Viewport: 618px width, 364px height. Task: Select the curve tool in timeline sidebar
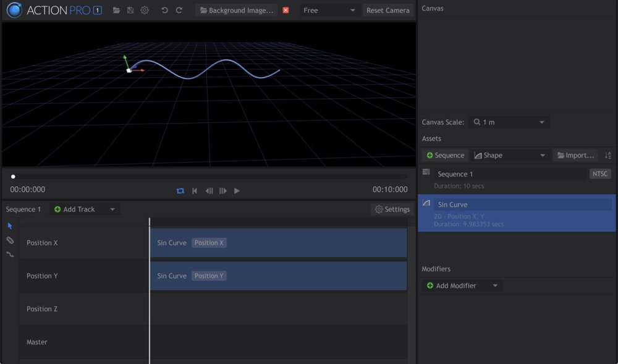tap(10, 254)
